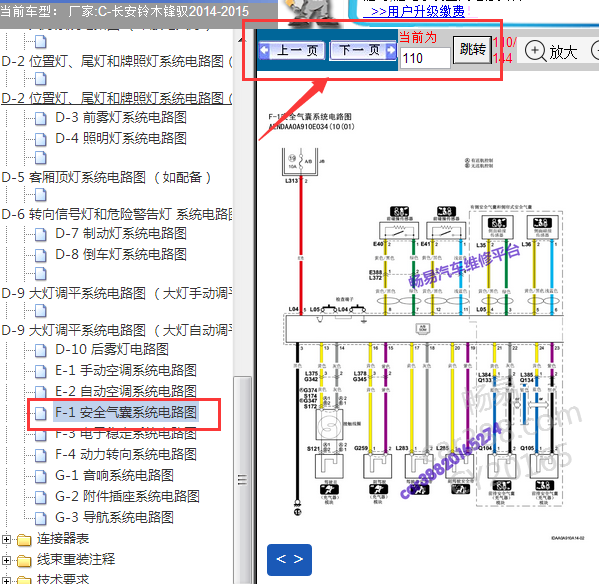Click the 连接器表 folder icon
This screenshot has height=584, width=599.
pyautogui.click(x=24, y=540)
